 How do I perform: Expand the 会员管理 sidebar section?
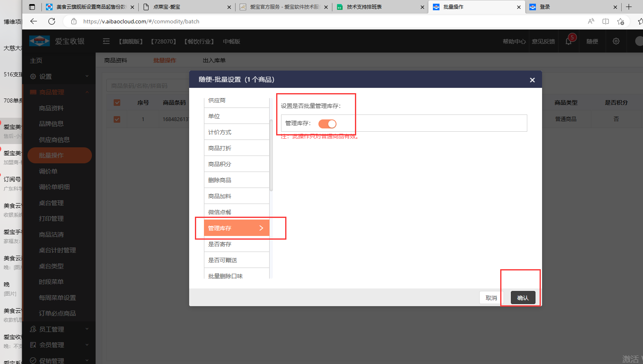[59, 345]
